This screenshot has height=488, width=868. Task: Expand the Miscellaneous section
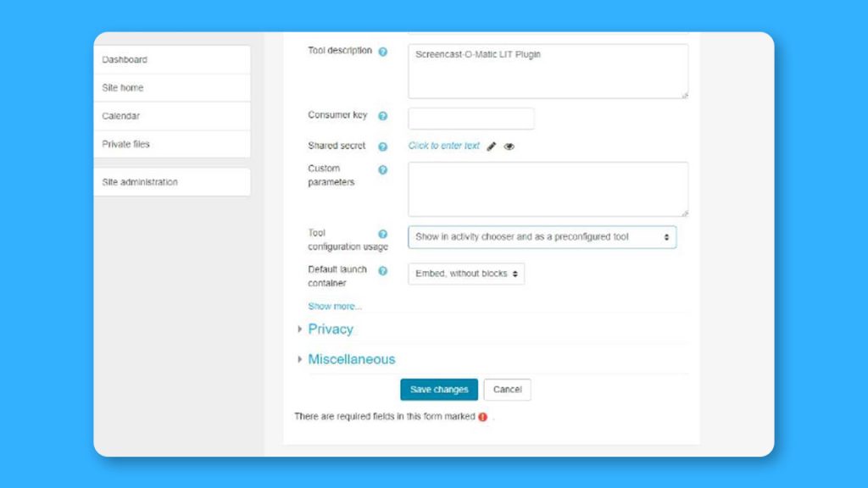tap(351, 359)
